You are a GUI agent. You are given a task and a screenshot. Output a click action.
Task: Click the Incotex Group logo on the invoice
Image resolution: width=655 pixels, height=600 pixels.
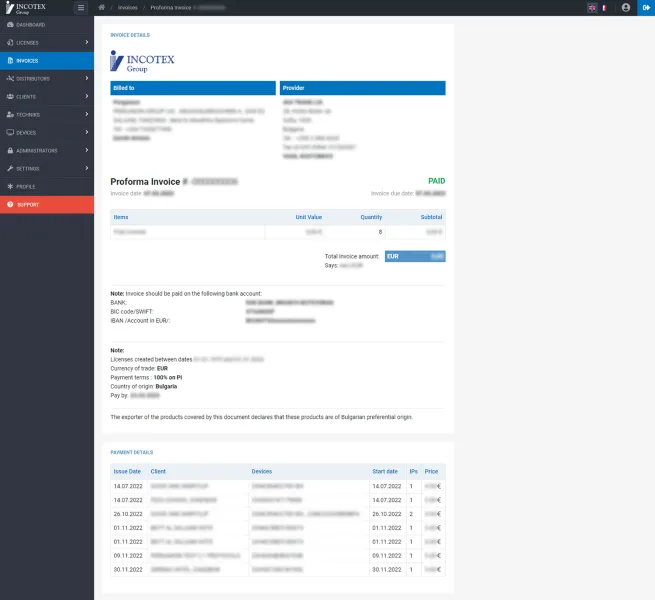(142, 62)
